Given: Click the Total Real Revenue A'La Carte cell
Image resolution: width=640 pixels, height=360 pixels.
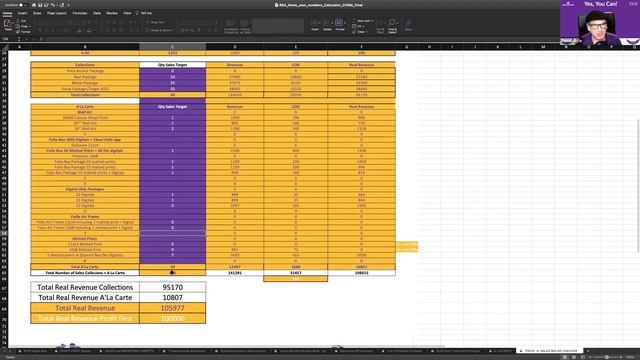Looking at the screenshot, I should 85,298.
